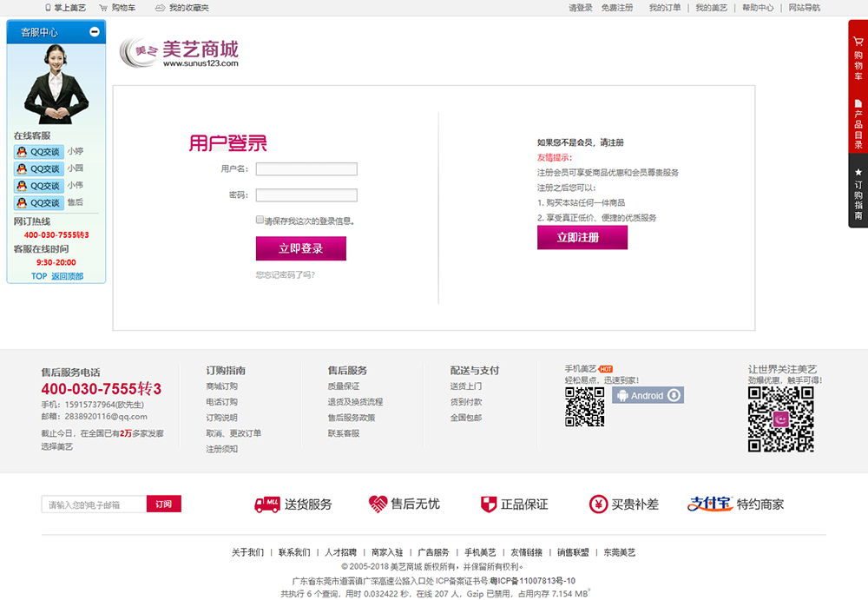Focus the 密码 input field
The height and width of the screenshot is (600, 868).
pos(306,195)
